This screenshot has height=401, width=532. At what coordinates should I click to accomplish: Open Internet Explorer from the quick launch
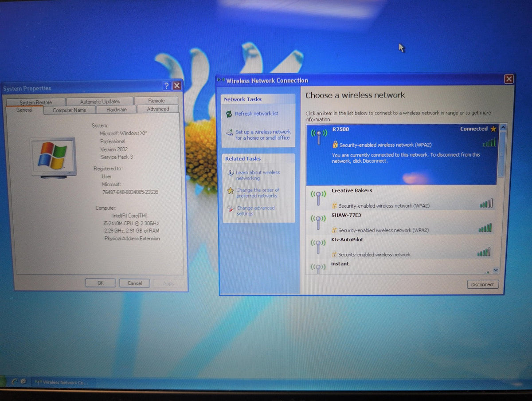[15, 381]
